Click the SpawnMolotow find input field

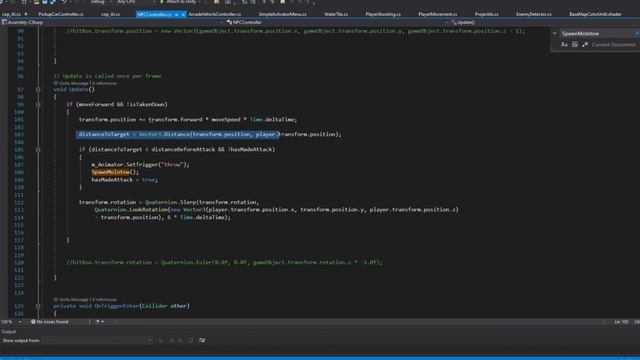click(596, 33)
